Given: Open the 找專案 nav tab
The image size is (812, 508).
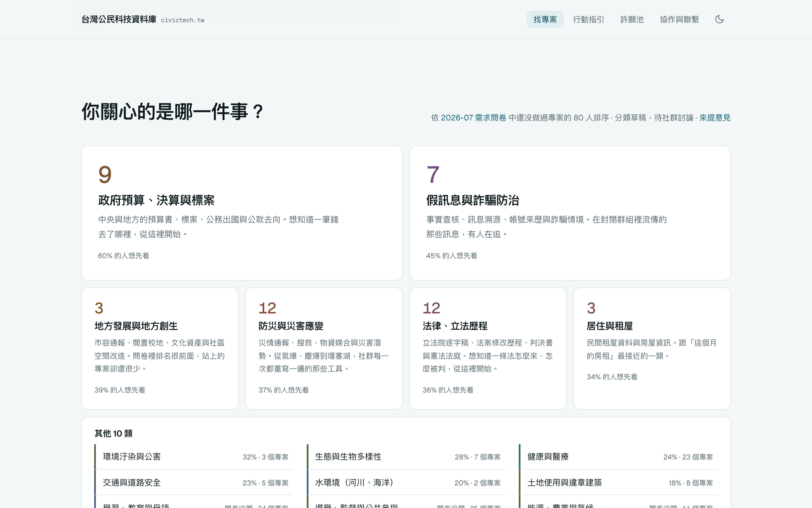Looking at the screenshot, I should pyautogui.click(x=545, y=19).
